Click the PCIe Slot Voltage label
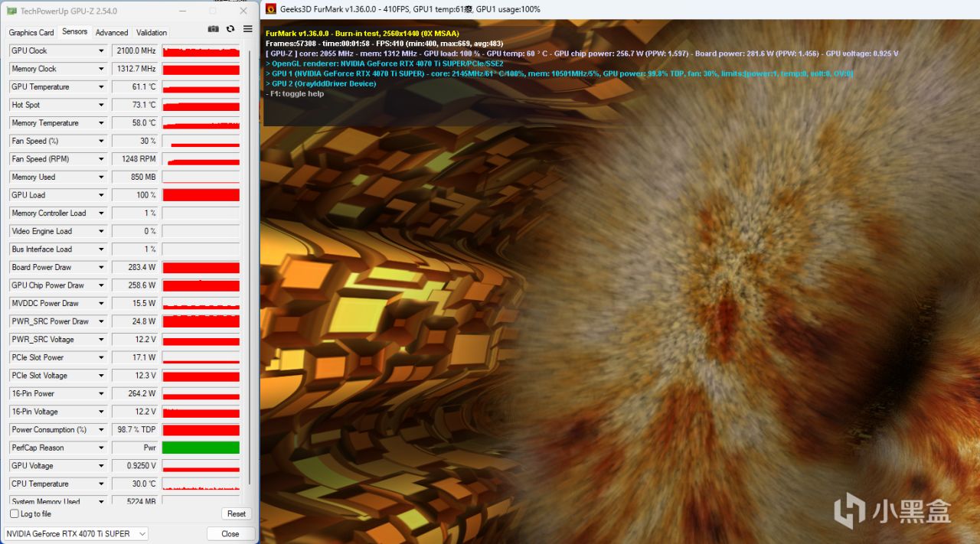980x544 pixels. click(x=40, y=376)
